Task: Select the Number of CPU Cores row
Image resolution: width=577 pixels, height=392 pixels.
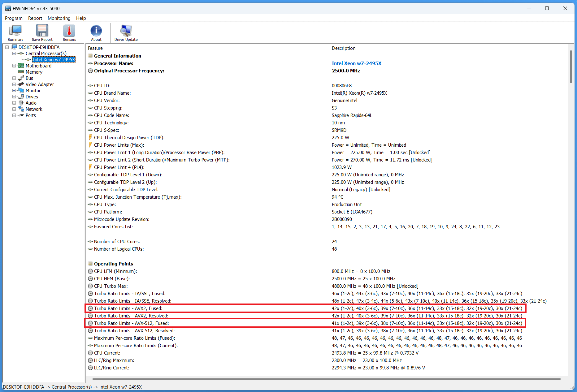Action: click(327, 241)
